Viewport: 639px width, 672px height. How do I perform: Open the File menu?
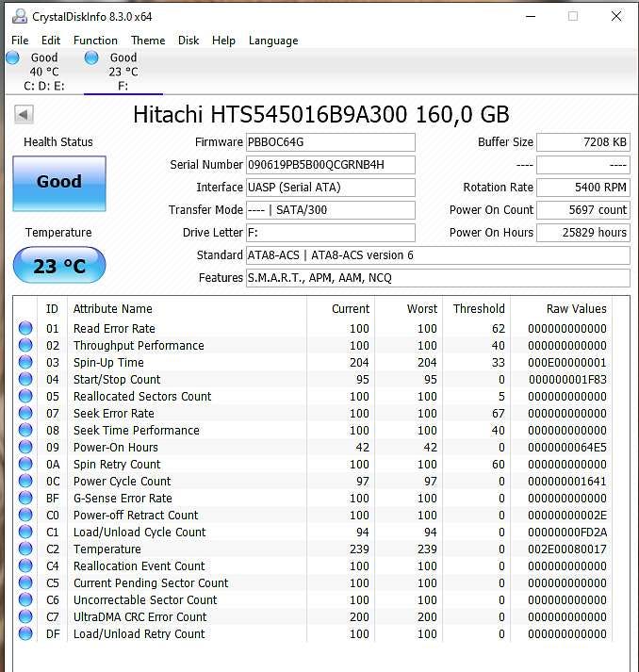(20, 41)
